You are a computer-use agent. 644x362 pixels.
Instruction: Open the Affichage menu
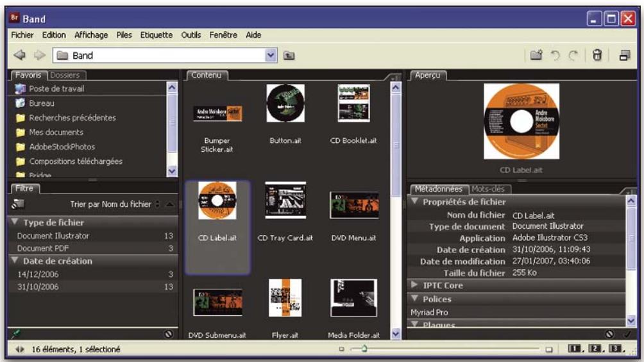[x=91, y=35]
